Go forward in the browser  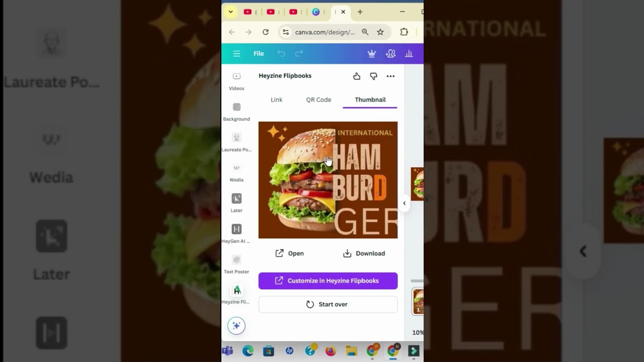[x=249, y=32]
